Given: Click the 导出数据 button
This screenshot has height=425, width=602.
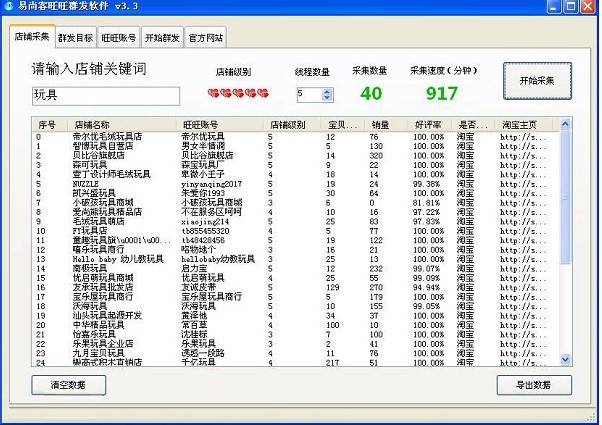Looking at the screenshot, I should (x=534, y=385).
